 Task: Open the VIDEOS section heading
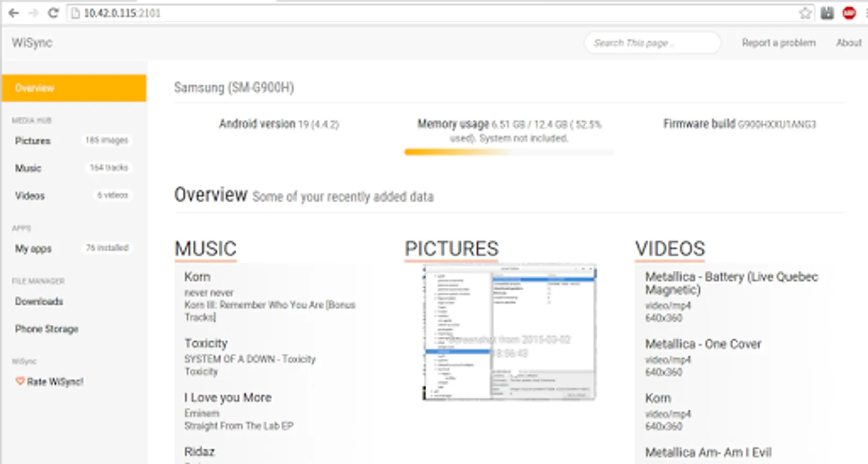(x=670, y=249)
